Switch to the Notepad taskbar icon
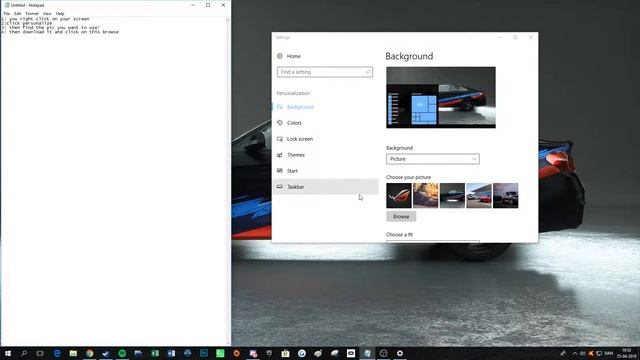Screen dimensions: 640x360 tap(367, 353)
